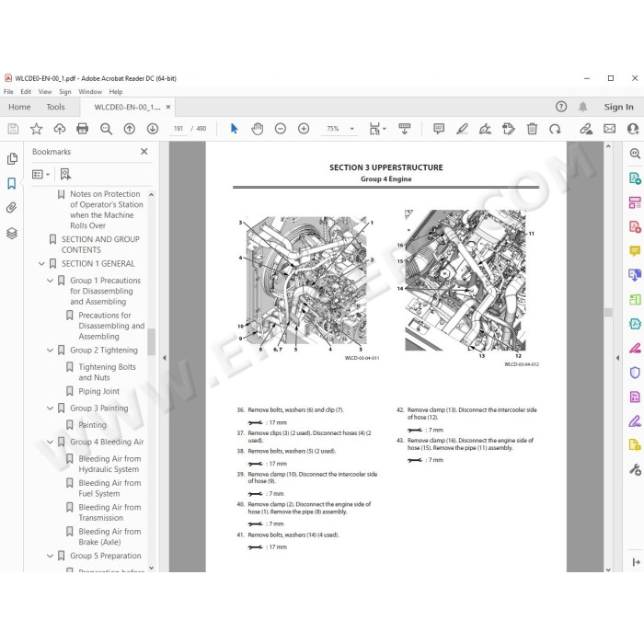Screen dimensions: 644x644
Task: Open Piping Joint bookmark
Action: click(99, 391)
